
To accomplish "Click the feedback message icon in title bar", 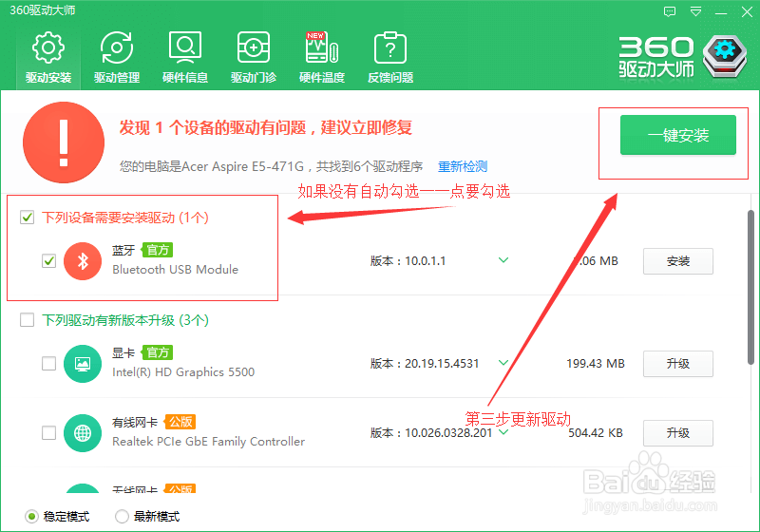I will 670,11.
